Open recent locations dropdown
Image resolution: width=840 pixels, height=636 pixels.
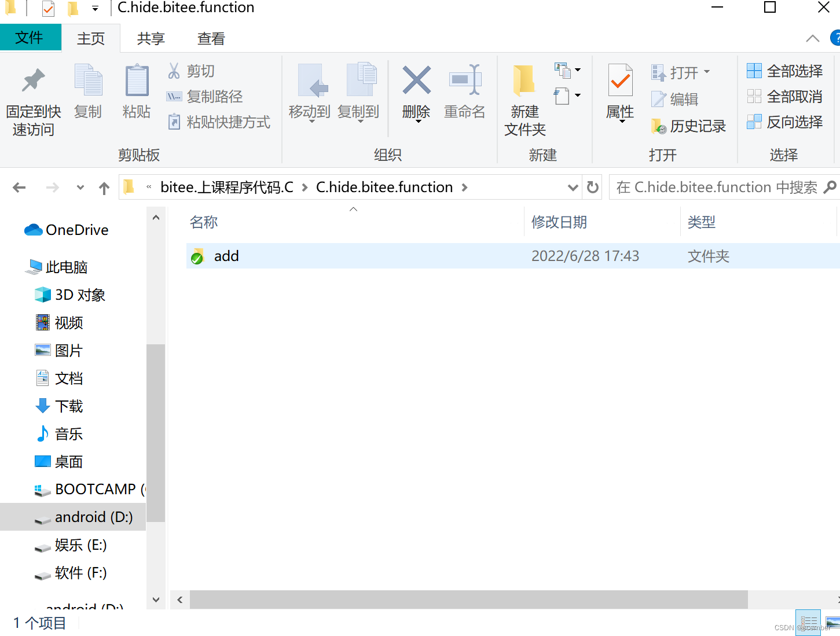(x=80, y=188)
